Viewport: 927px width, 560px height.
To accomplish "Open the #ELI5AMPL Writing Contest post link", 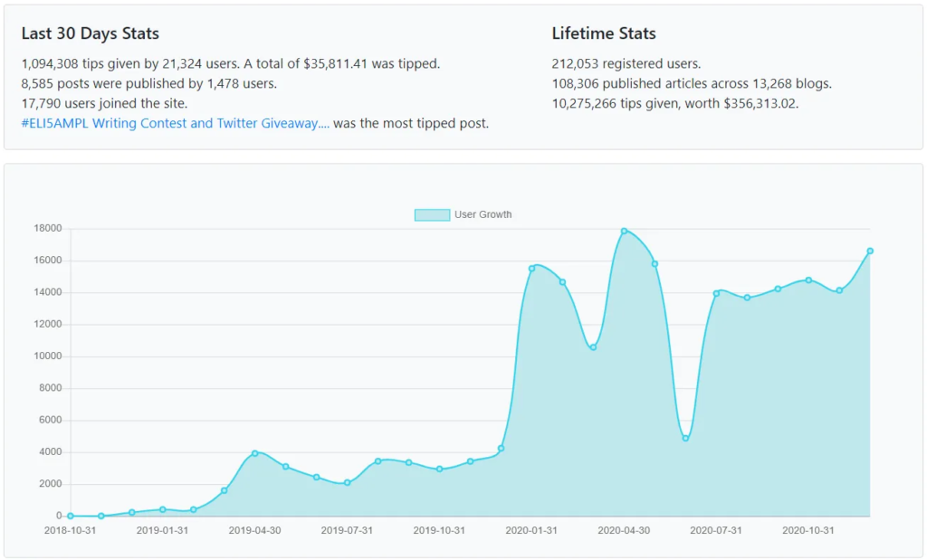I will point(175,123).
